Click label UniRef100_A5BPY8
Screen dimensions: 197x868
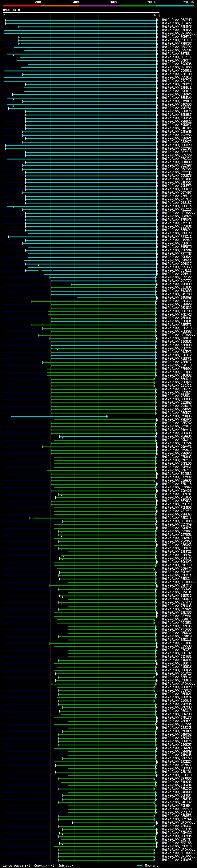(x=176, y=84)
